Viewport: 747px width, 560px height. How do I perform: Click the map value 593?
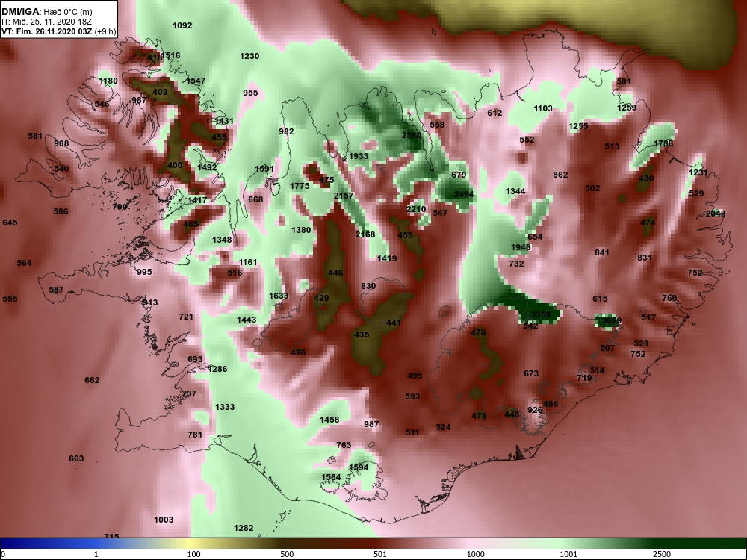[x=412, y=396]
